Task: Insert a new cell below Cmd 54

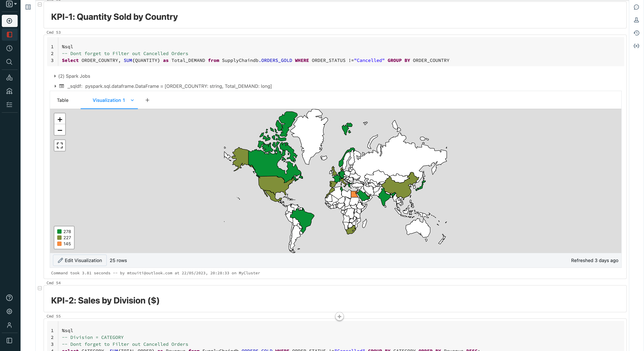Action: pyautogui.click(x=339, y=316)
